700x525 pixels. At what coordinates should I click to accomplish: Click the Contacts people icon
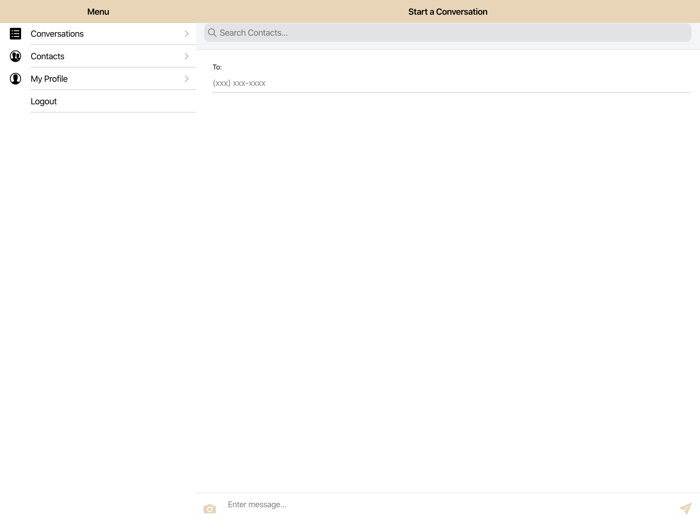pyautogui.click(x=15, y=56)
